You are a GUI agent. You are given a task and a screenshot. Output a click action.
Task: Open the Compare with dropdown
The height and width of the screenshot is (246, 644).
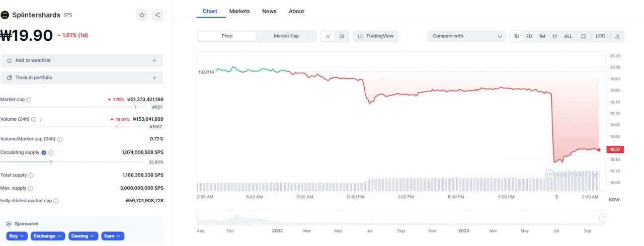pos(467,36)
